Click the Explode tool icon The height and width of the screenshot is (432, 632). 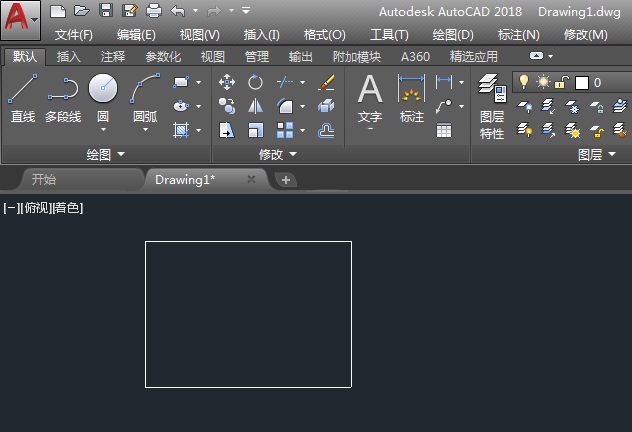[x=326, y=106]
